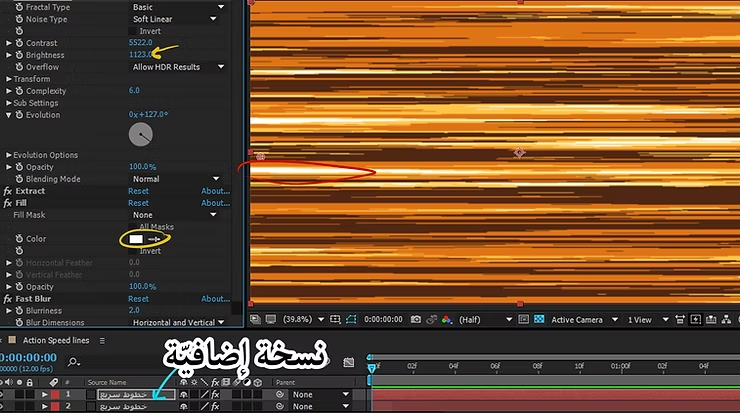Toggle the Blurriness stopwatch

19,311
